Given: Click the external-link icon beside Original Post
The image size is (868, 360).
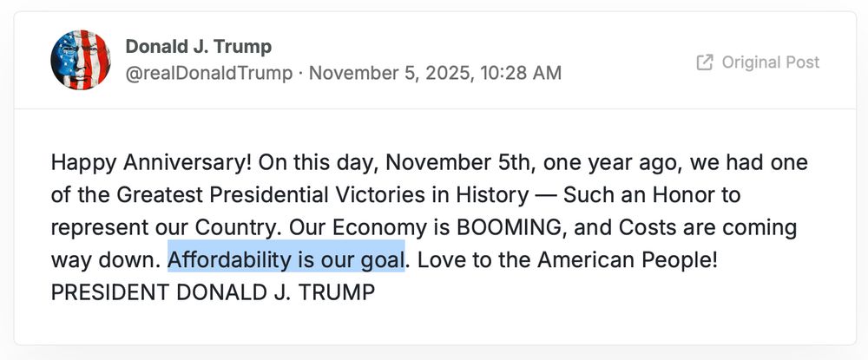Looking at the screenshot, I should (x=705, y=62).
